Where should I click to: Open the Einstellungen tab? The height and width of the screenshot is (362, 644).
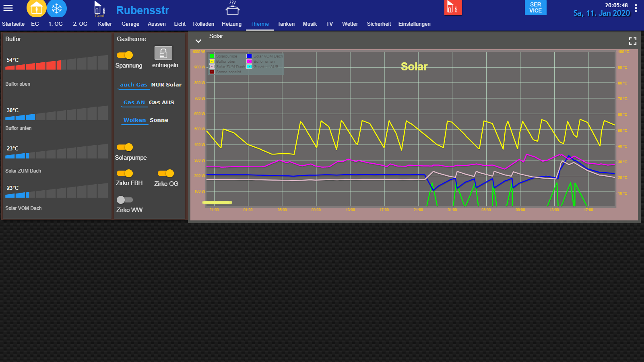415,24
